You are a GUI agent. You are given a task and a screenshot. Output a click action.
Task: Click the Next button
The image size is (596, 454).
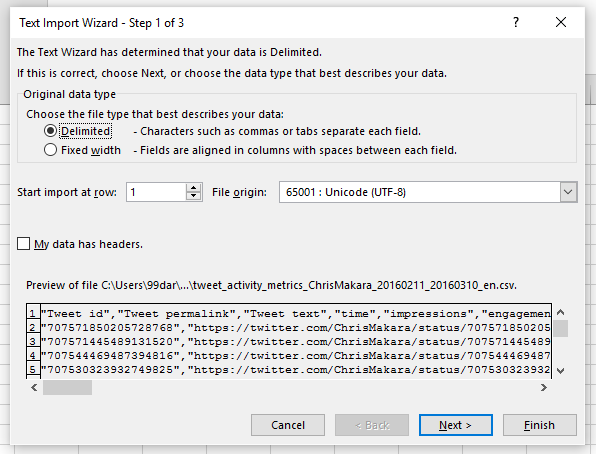click(455, 425)
